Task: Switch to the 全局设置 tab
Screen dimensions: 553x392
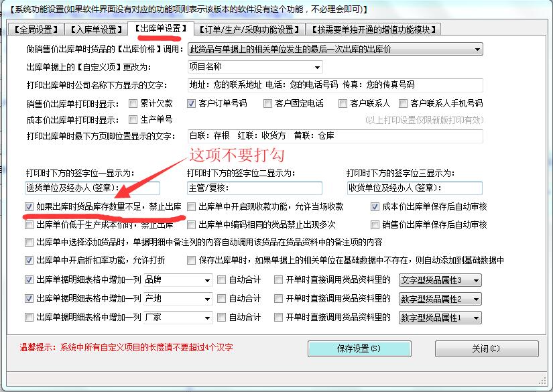Action: 34,29
